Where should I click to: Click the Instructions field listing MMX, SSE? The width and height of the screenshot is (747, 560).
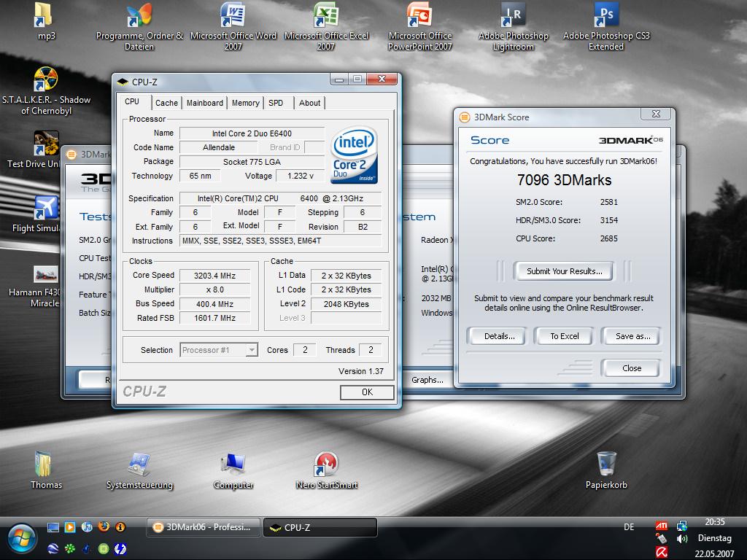(x=281, y=241)
